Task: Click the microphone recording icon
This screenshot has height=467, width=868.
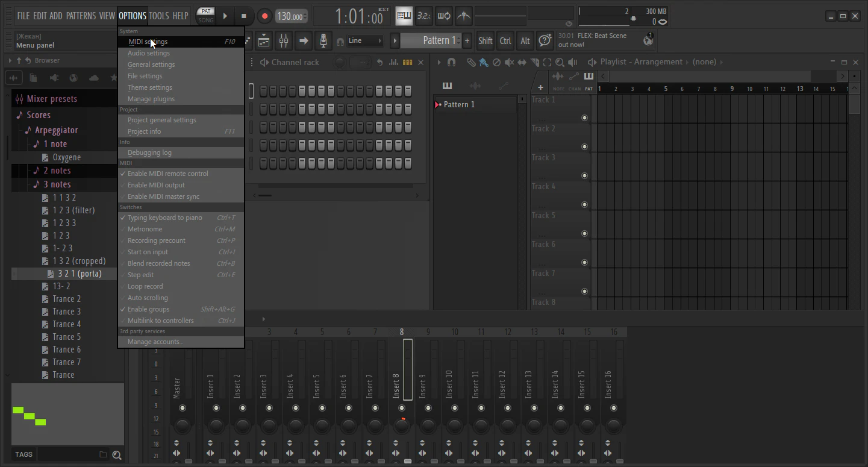Action: tap(323, 41)
